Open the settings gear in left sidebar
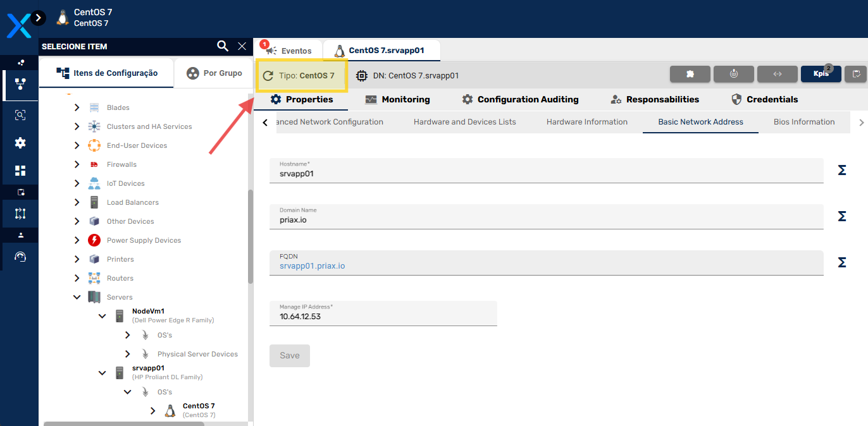 (20, 143)
